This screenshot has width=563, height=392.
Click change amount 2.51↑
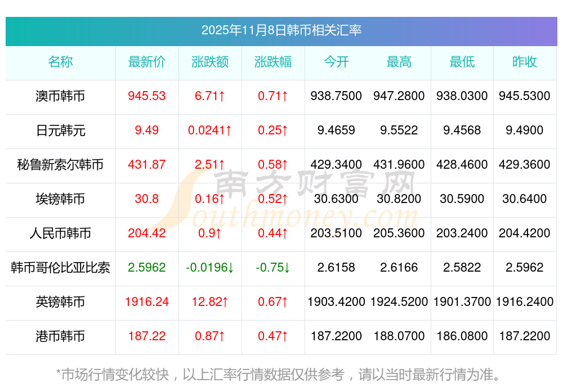(x=210, y=165)
